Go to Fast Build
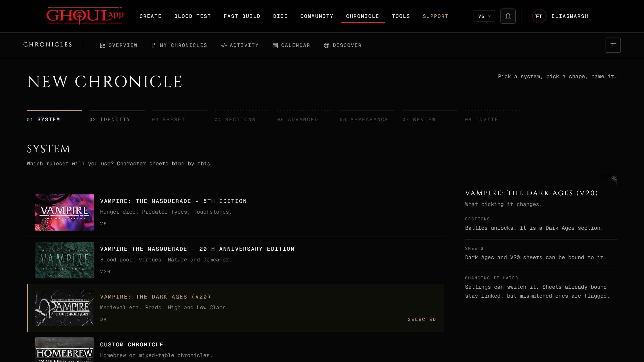The image size is (644, 362). 242,16
